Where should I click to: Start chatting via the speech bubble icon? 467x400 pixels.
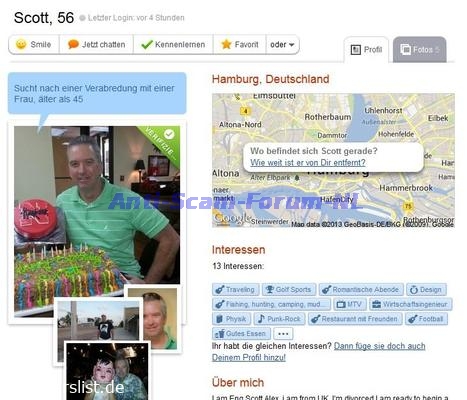click(x=73, y=44)
